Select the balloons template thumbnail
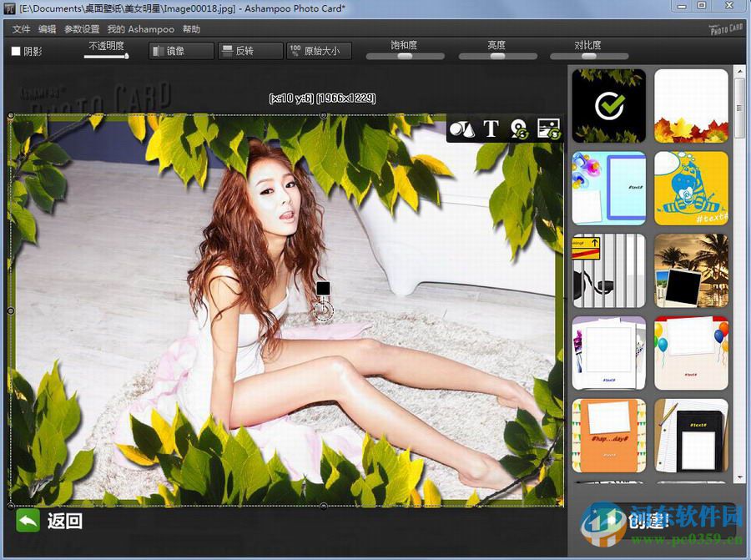Screen dimensions: 751x560 [x=691, y=353]
